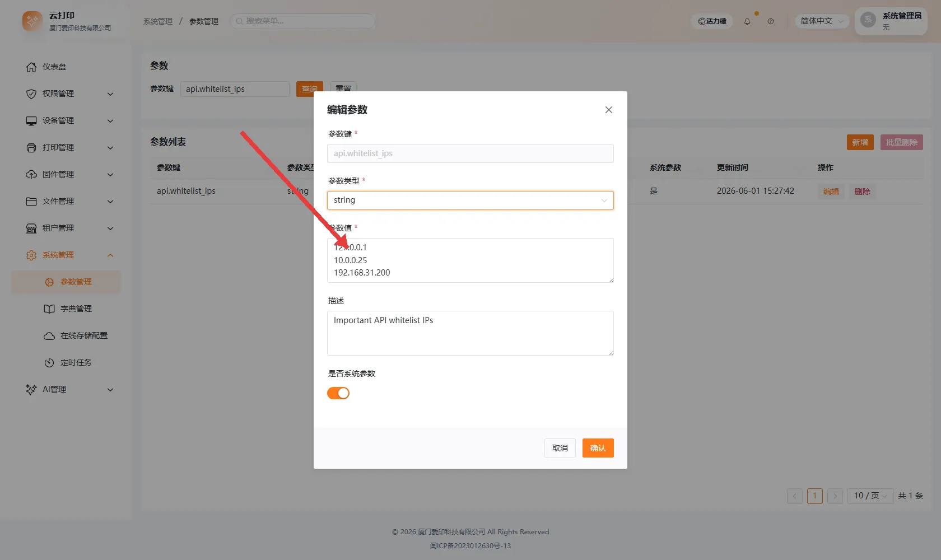
Task: Click the 确认 button in the dialog
Action: point(598,448)
